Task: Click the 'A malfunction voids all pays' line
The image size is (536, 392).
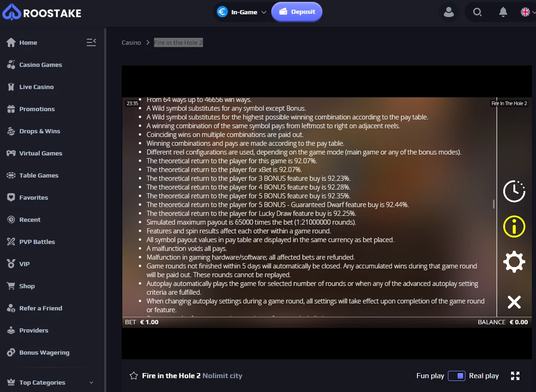Action: [187, 249]
